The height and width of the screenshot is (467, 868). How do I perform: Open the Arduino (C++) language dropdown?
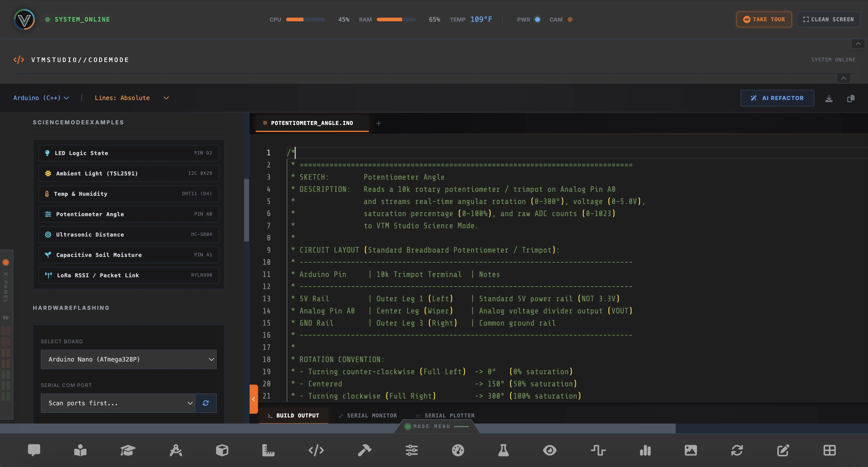(41, 98)
